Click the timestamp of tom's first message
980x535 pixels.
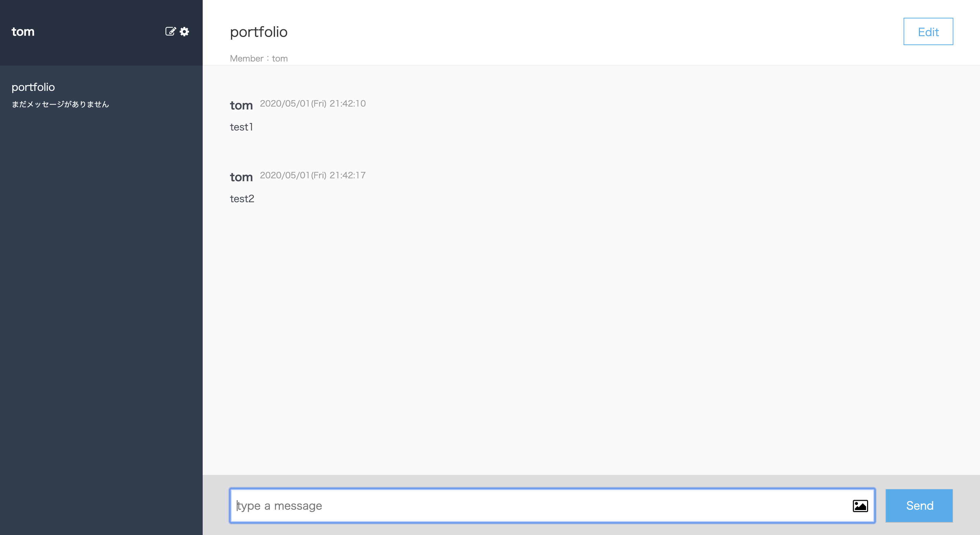point(313,103)
